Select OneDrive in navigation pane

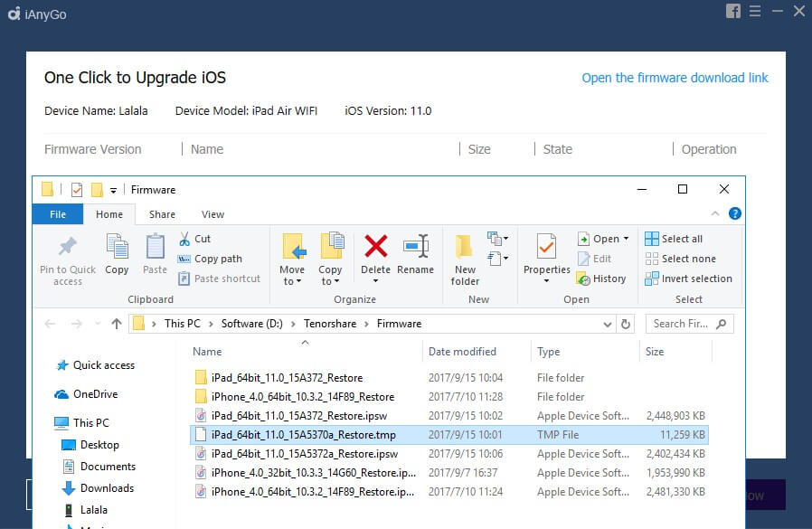(x=87, y=394)
